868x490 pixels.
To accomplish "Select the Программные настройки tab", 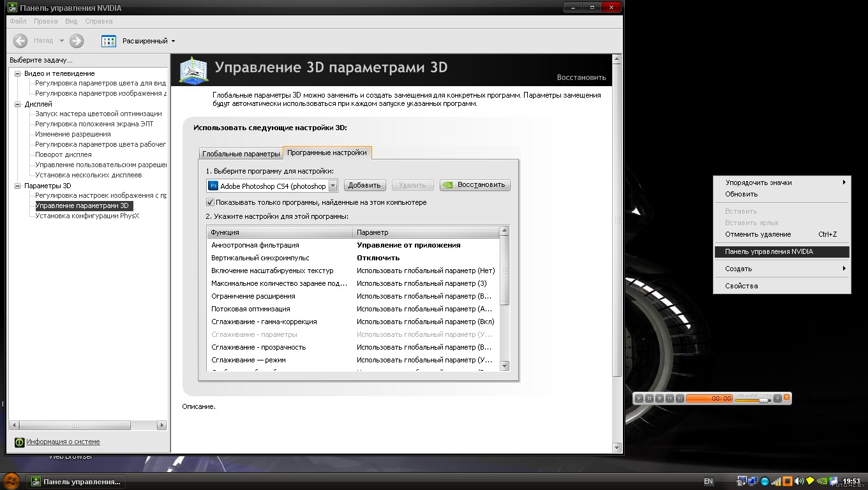I will click(327, 152).
